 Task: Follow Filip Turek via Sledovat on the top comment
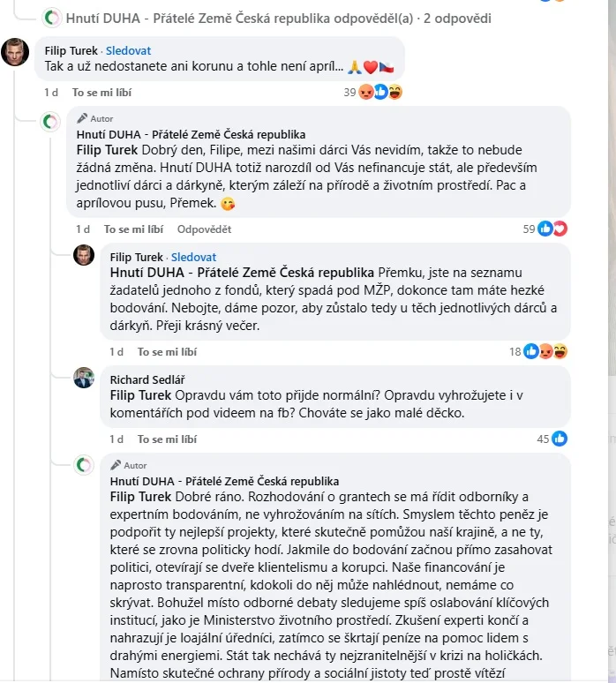click(x=153, y=51)
